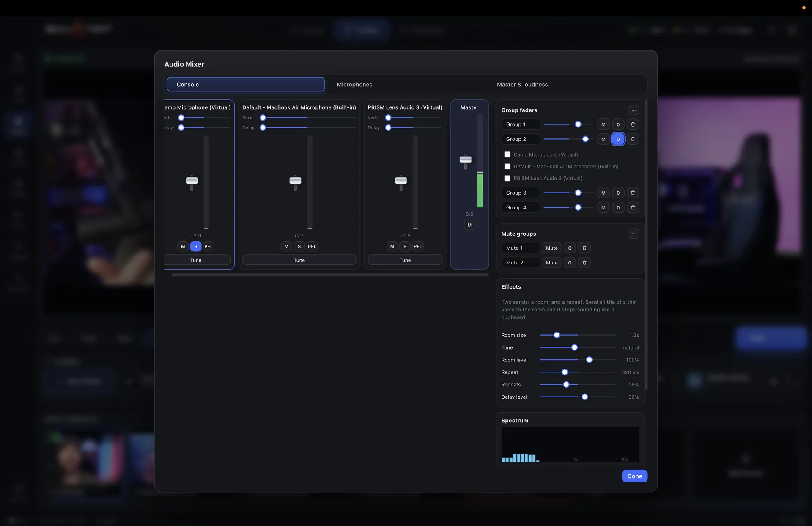The image size is (812, 526).
Task: Expand Mute 2 member list
Action: pos(570,263)
